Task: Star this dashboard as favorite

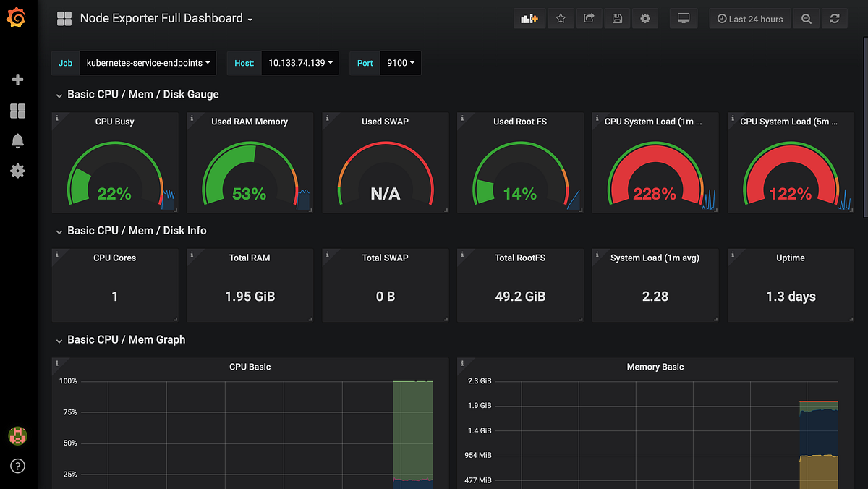Action: [x=561, y=19]
